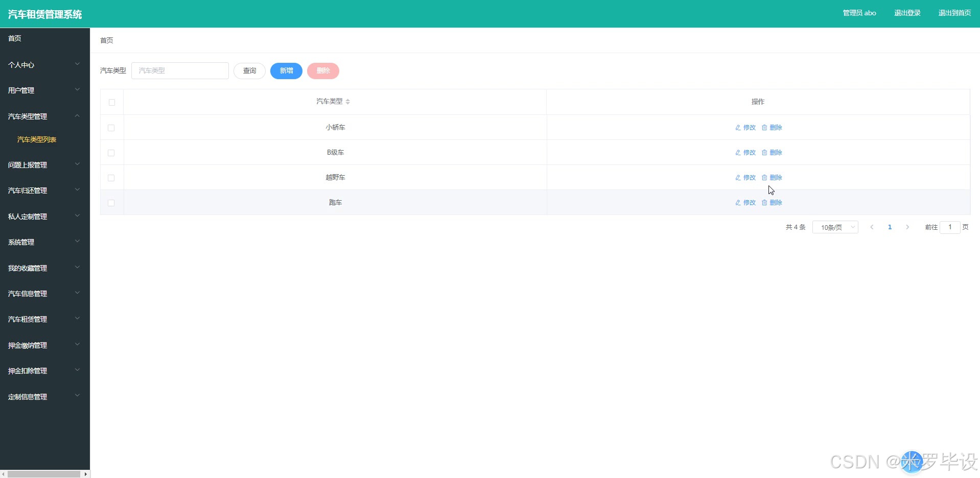
Task: Click the 小轿车 table cell
Action: (335, 128)
